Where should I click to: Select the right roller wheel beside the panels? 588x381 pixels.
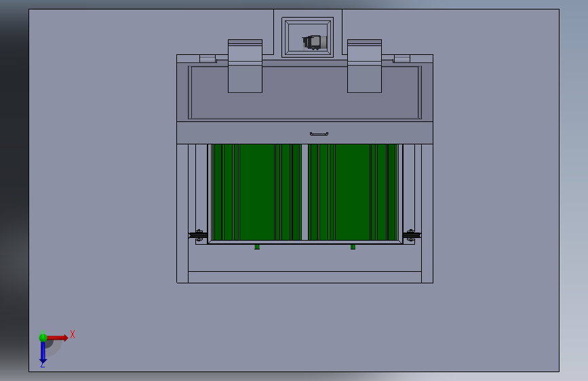(x=412, y=235)
